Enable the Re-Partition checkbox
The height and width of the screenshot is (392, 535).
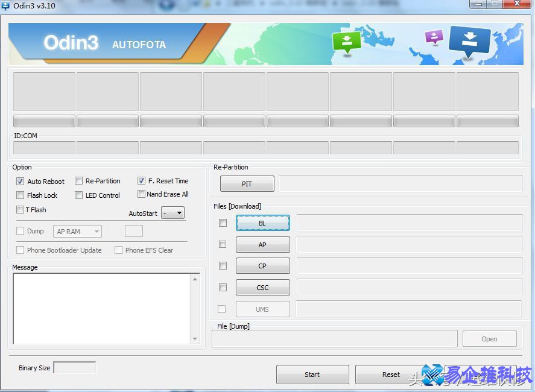click(79, 181)
